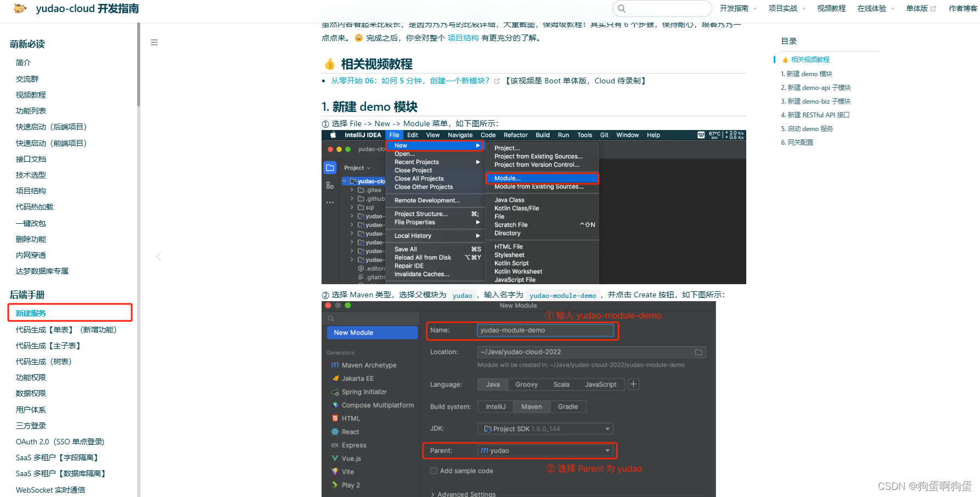Jump to 6. 网关配置 in TOC
This screenshot has height=497, width=980.
click(x=797, y=143)
